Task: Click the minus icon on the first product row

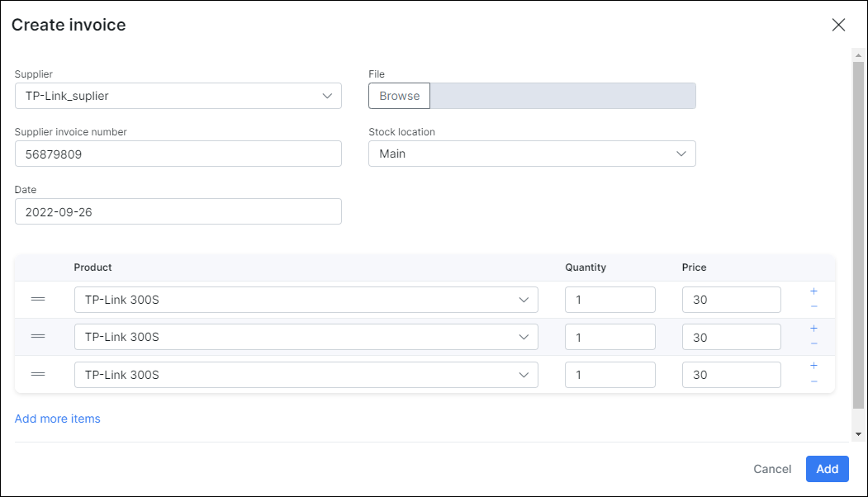Action: click(x=813, y=306)
